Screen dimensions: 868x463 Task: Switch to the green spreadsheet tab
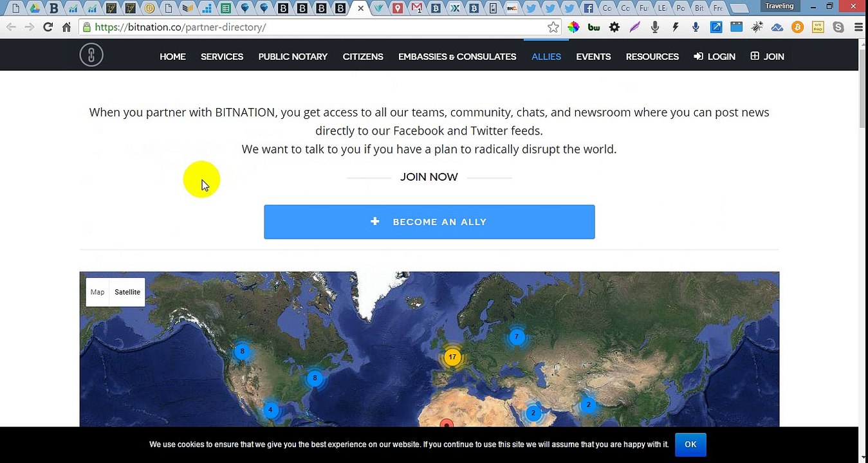tap(226, 8)
